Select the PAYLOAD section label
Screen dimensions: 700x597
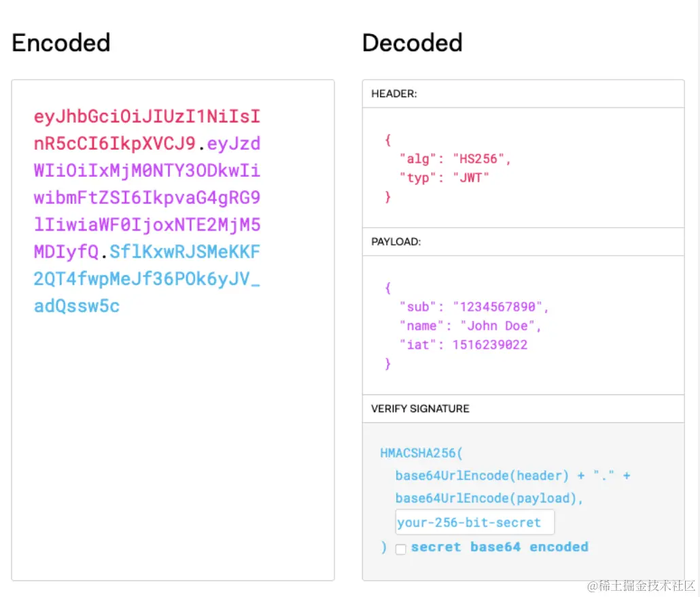click(x=397, y=241)
